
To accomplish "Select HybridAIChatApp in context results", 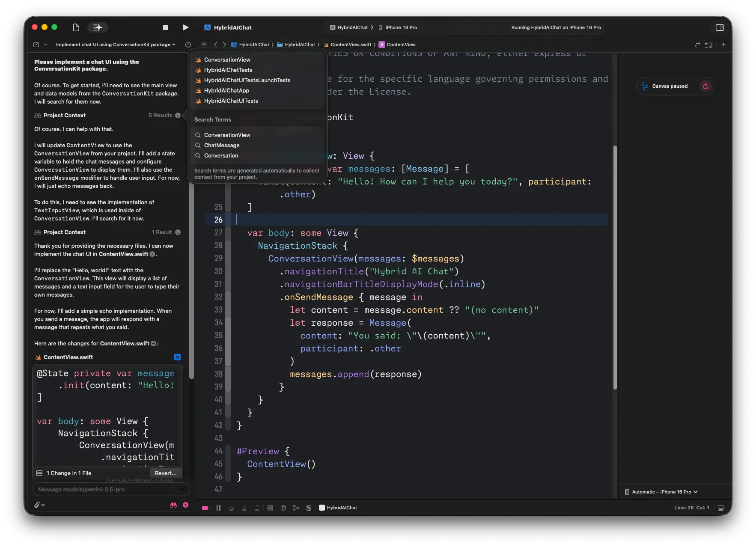I will coord(226,90).
